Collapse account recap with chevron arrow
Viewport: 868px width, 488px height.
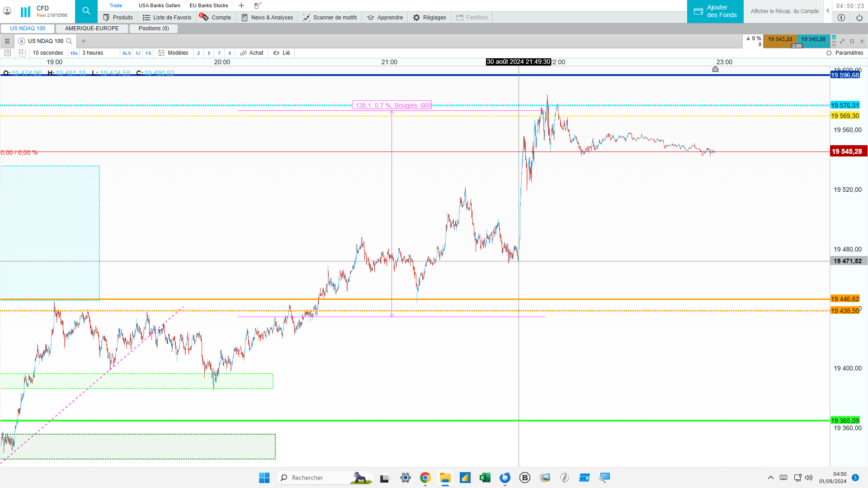(x=828, y=11)
